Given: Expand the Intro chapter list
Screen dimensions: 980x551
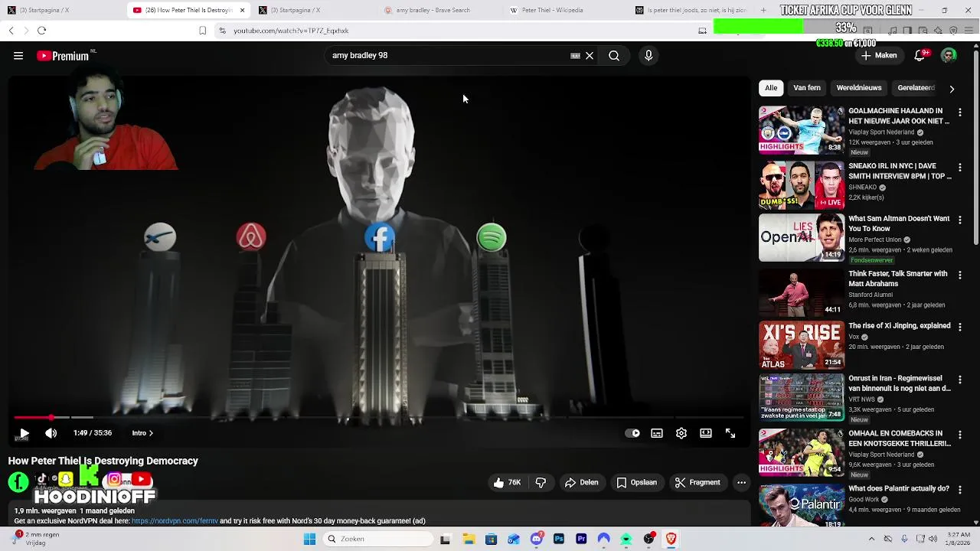Looking at the screenshot, I should [x=142, y=433].
